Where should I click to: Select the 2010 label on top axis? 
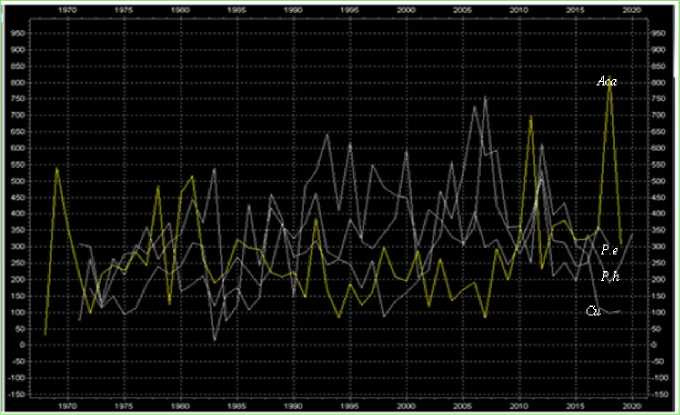tap(519, 10)
